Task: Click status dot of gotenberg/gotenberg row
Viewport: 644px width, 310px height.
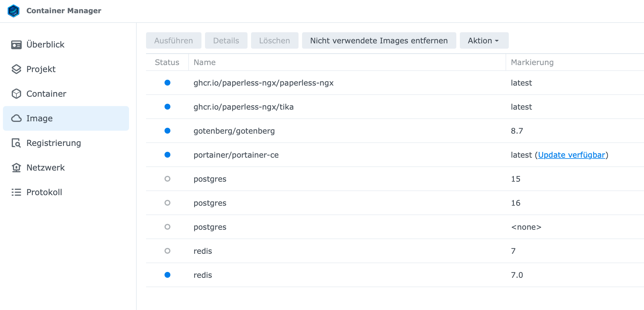Action: point(167,131)
